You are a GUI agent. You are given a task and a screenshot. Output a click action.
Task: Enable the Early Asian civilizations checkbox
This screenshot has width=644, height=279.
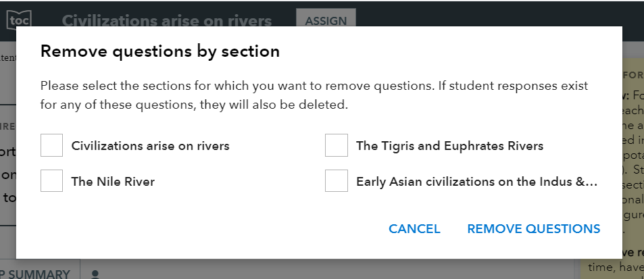337,181
